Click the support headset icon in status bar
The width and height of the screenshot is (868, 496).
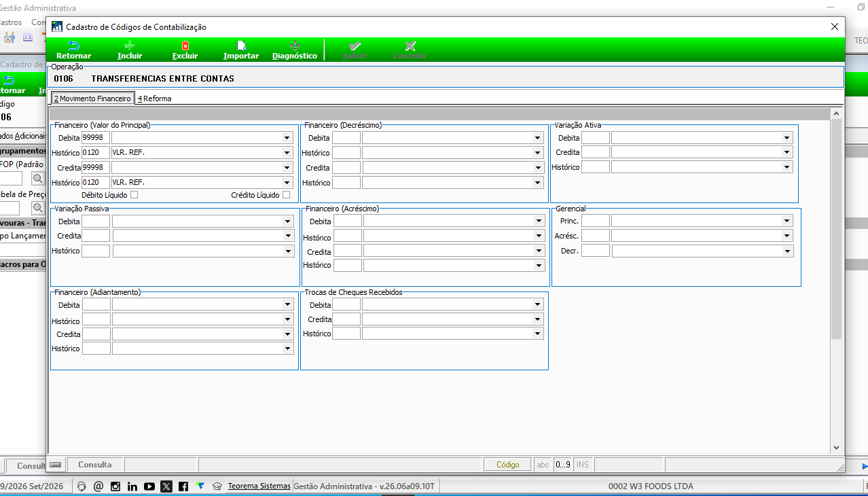pos(82,486)
